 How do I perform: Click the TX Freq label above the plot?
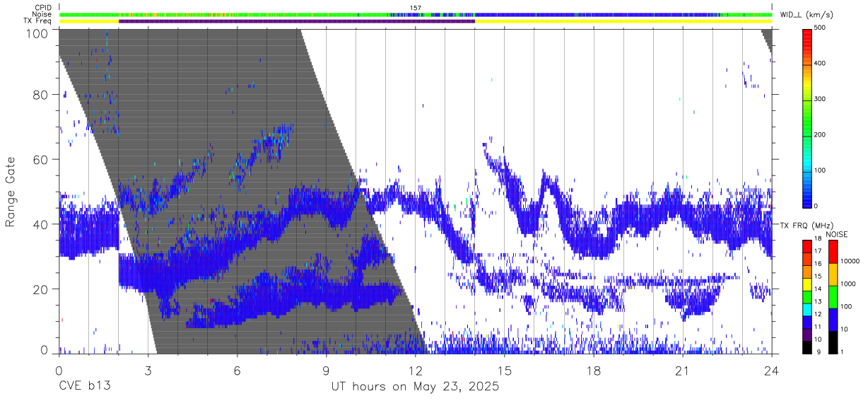point(37,21)
